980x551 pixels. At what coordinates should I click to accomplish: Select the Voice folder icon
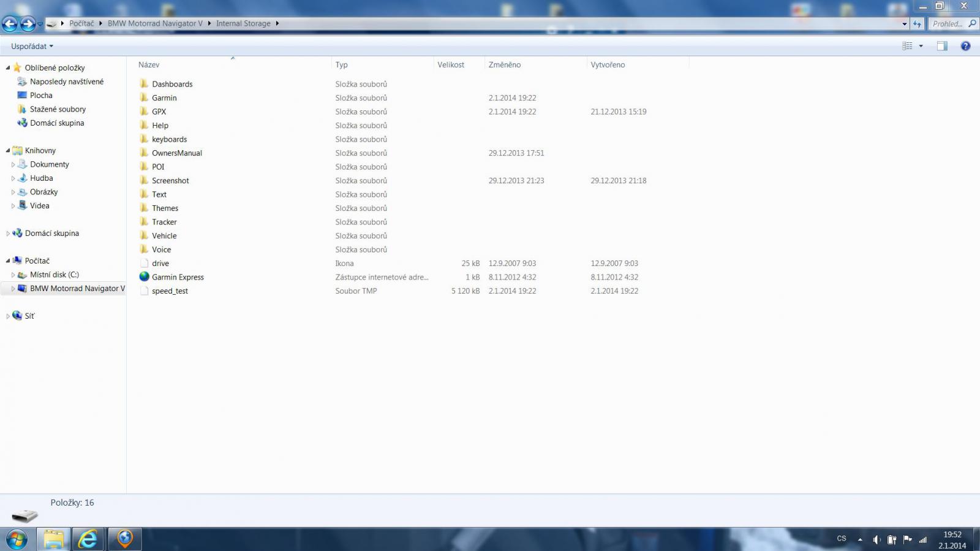click(144, 249)
